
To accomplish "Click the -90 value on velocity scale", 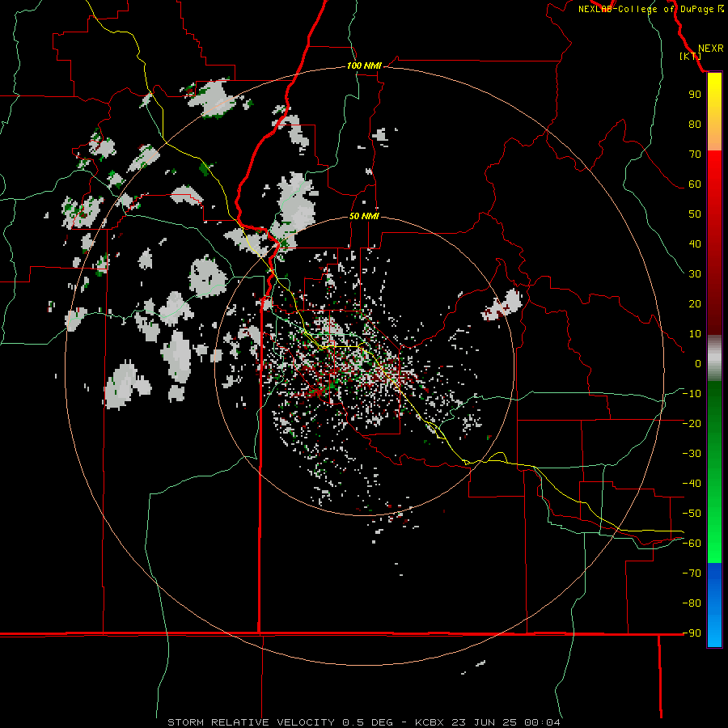I will pyautogui.click(x=692, y=633).
